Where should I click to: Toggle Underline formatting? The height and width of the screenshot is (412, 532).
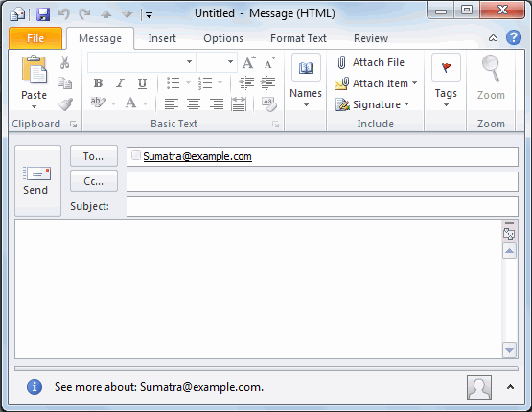142,83
